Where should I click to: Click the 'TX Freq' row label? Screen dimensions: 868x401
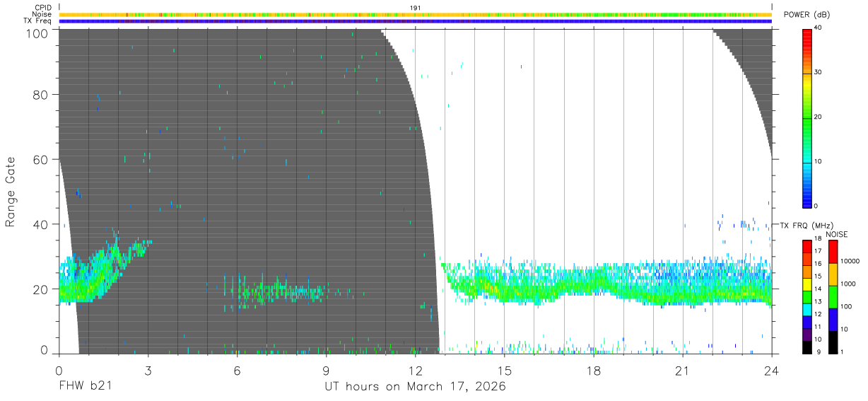click(x=39, y=21)
